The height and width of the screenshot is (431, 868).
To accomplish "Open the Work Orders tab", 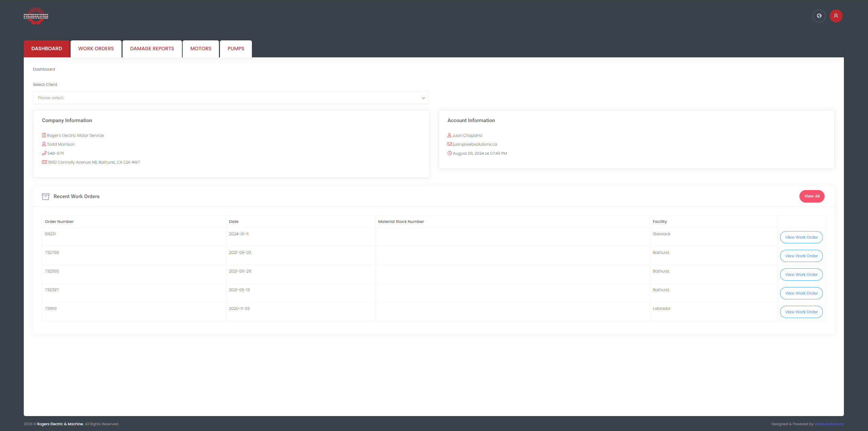I will pyautogui.click(x=96, y=49).
